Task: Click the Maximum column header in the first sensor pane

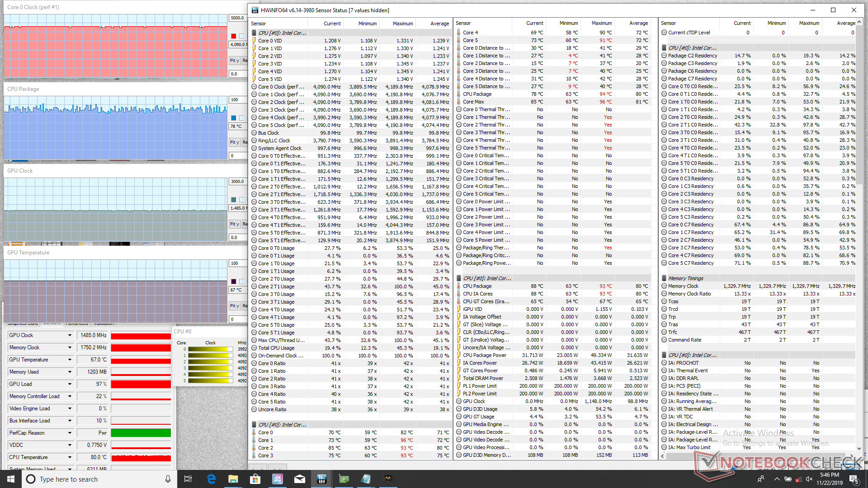Action: click(x=402, y=23)
